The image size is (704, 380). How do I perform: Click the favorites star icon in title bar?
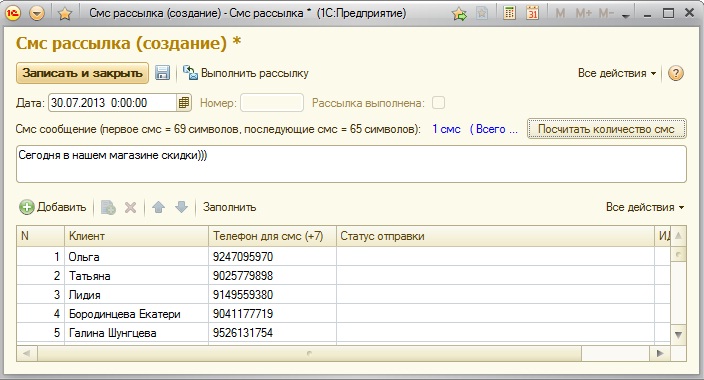click(65, 14)
